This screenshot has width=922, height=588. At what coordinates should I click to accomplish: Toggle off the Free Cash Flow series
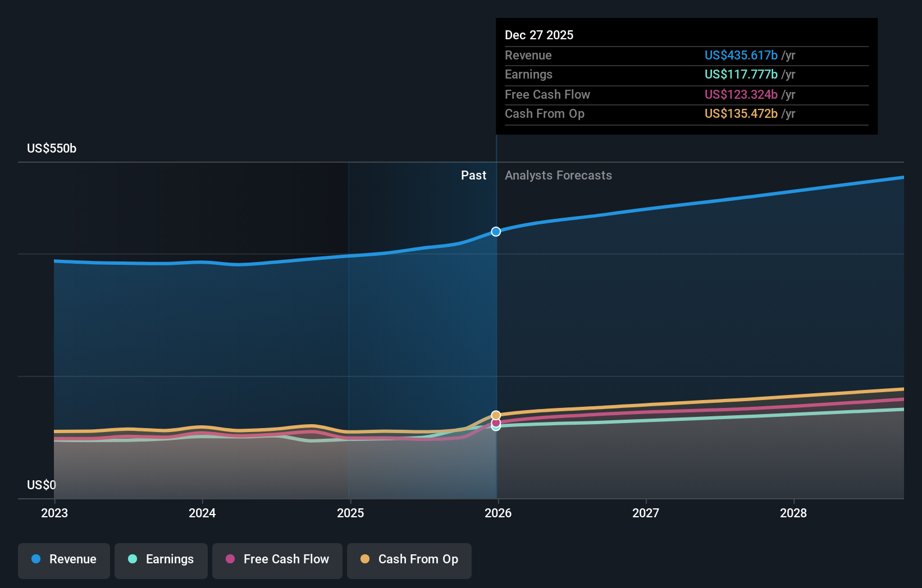click(277, 559)
